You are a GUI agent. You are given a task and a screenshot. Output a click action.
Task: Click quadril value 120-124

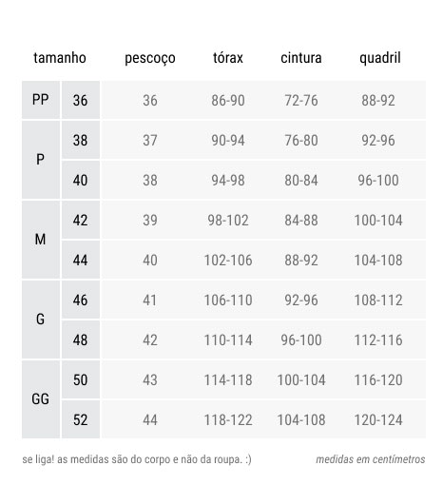click(378, 419)
